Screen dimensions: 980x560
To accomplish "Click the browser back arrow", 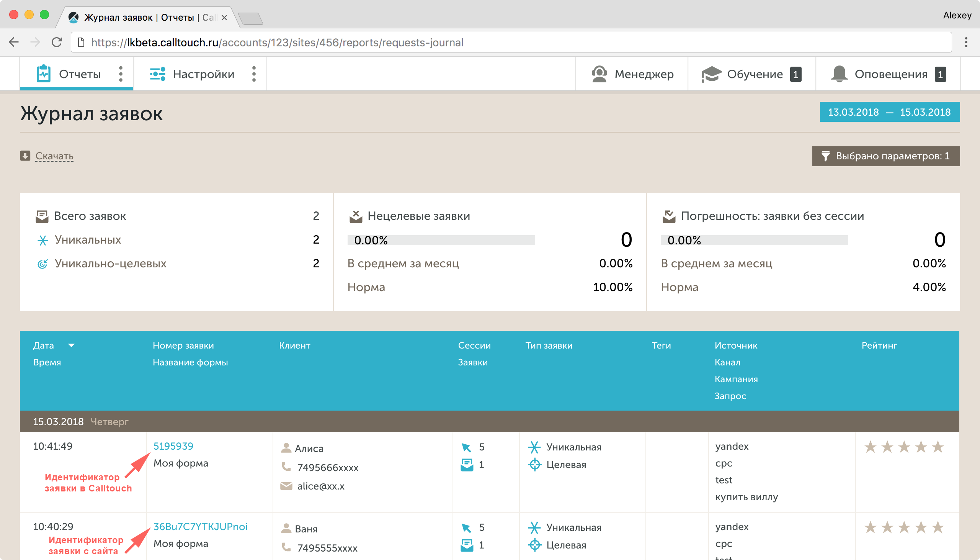I will pos(14,42).
